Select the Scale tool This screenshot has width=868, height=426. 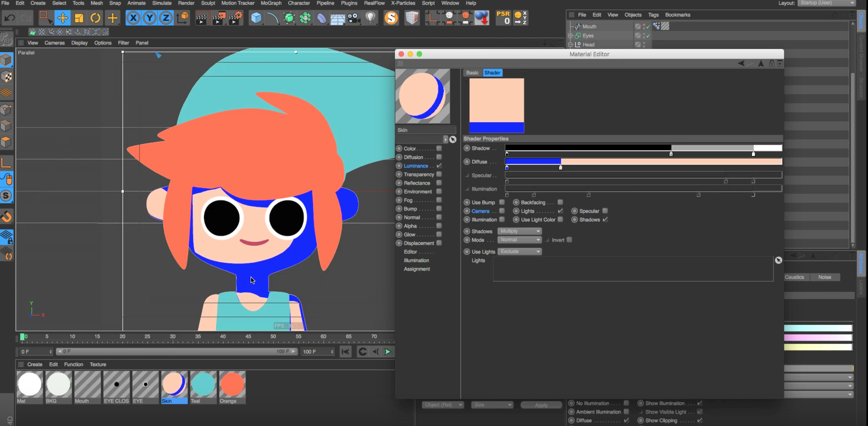79,18
